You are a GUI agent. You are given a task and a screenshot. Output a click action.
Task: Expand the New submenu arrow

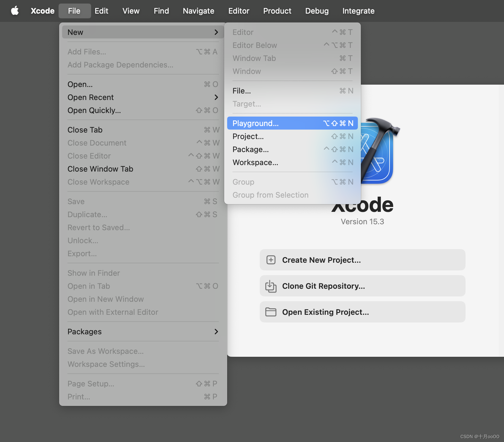[x=216, y=32]
